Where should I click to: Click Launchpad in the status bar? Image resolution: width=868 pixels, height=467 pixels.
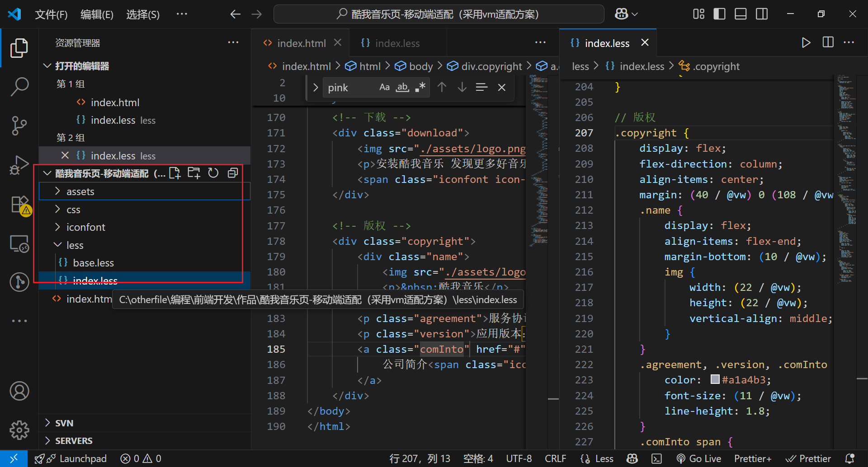pos(71,459)
